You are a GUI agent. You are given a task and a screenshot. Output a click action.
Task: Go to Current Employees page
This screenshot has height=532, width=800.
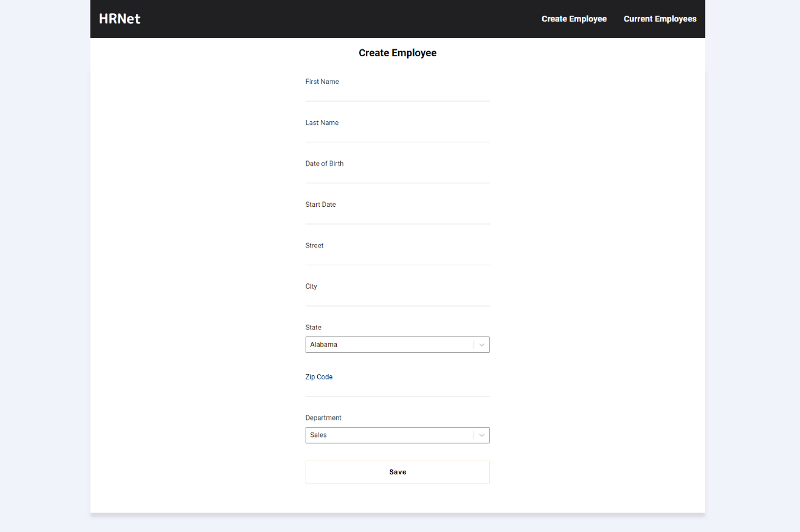point(660,19)
